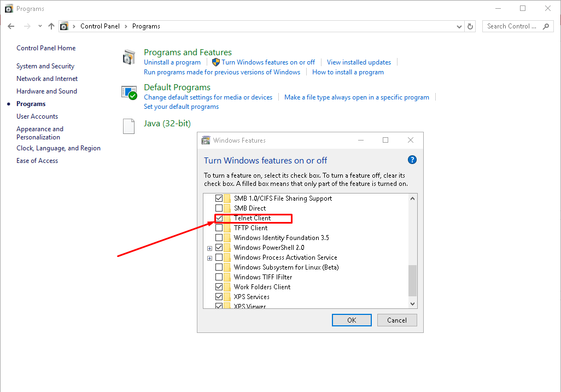561x392 pixels.
Task: Open recent locations chevron beside forward arrow
Action: tap(40, 26)
